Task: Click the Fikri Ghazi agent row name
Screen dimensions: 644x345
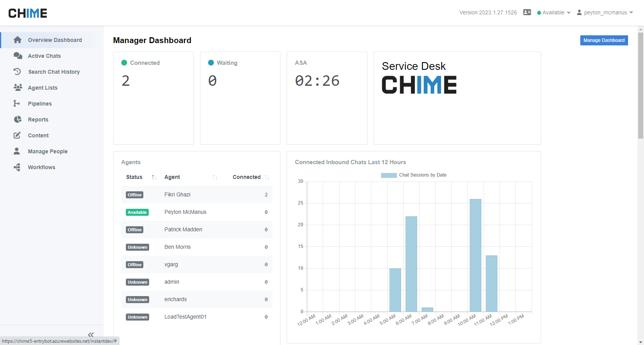Action: coord(177,194)
